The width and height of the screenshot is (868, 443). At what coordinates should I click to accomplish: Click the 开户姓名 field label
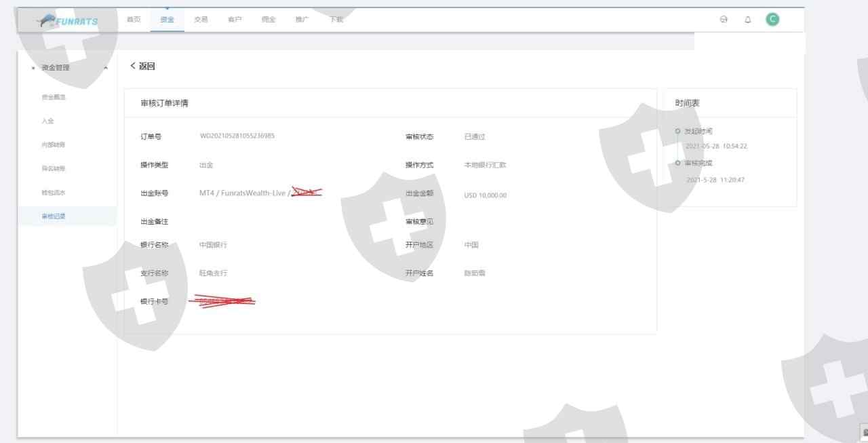[x=419, y=273]
